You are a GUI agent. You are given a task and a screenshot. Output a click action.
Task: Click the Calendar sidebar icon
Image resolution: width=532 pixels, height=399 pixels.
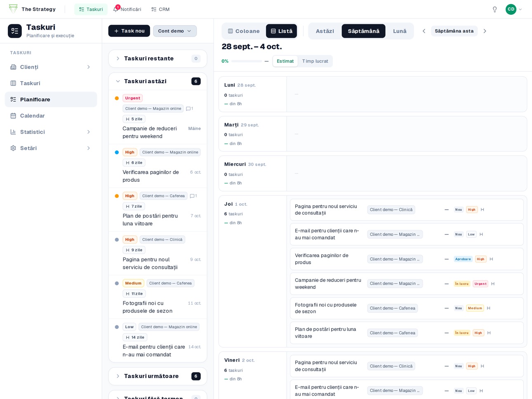[x=13, y=116]
